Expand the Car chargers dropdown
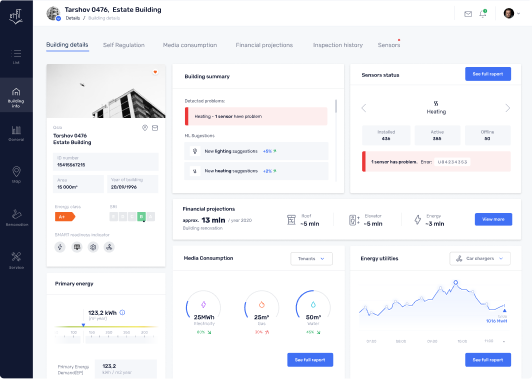The height and width of the screenshot is (379, 532). [480, 259]
